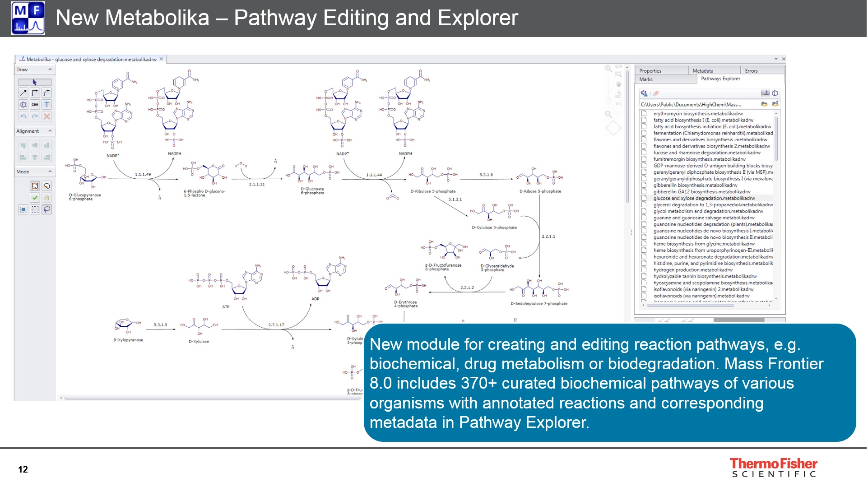Select the pointer arrow tool in Draw
This screenshot has width=868, height=487.
tap(35, 82)
